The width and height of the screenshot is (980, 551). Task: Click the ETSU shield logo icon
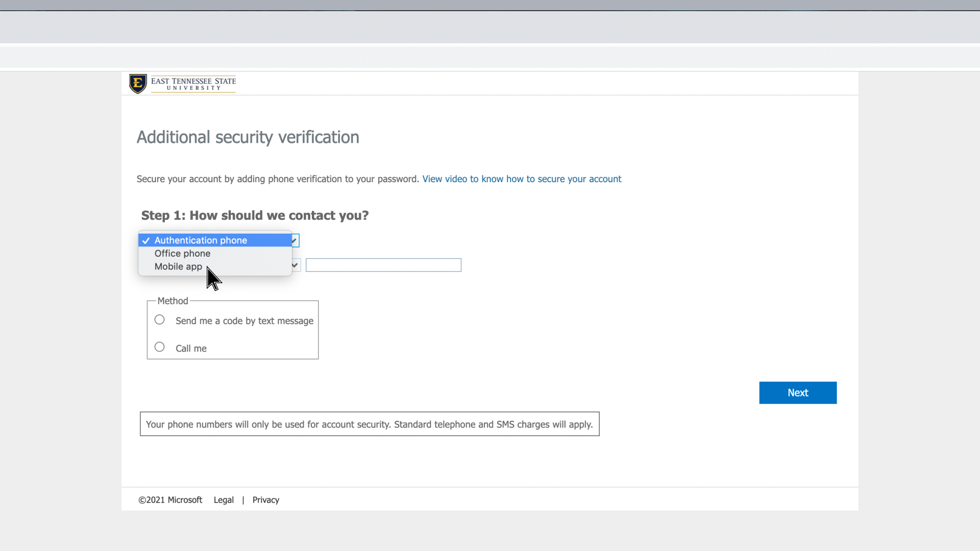pyautogui.click(x=138, y=84)
